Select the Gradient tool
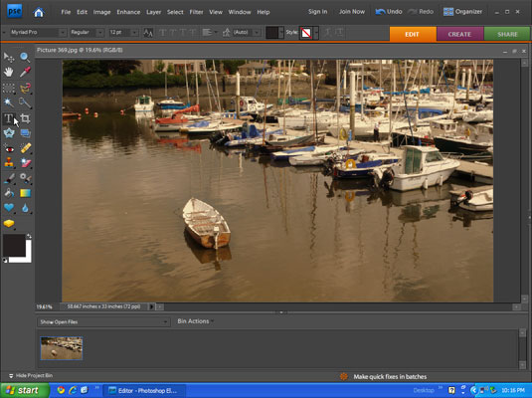This screenshot has width=532, height=398. coord(25,193)
